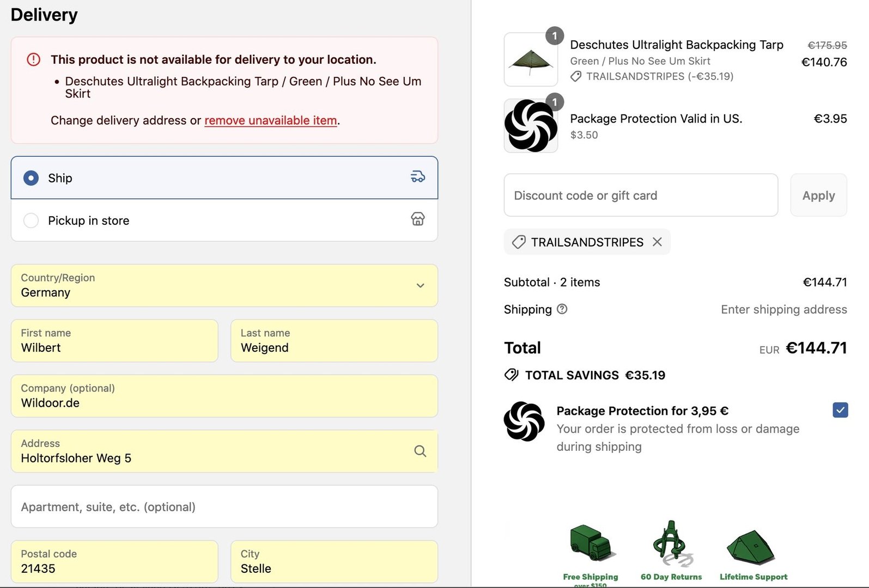This screenshot has width=869, height=588.
Task: Select the Pickup in store radio button
Action: pos(31,220)
